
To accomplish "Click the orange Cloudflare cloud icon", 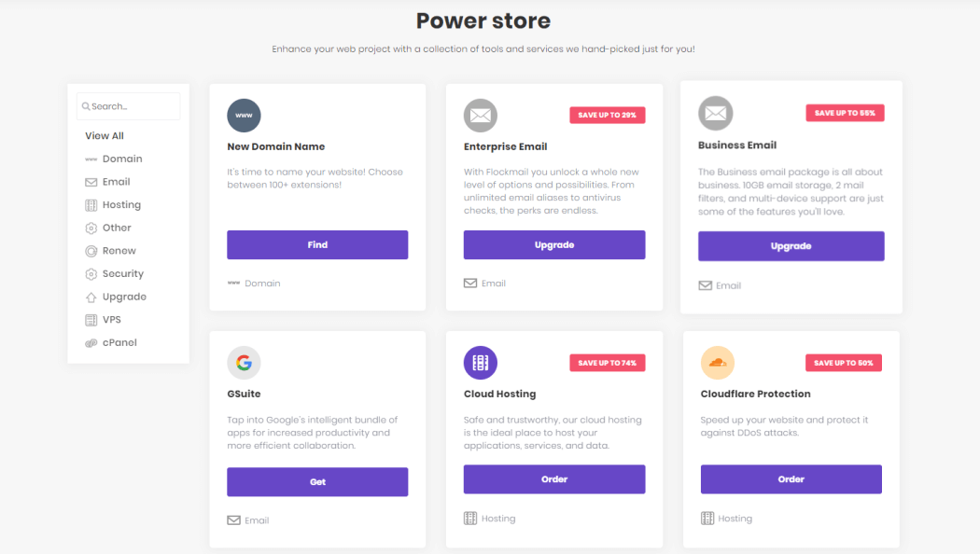I will point(717,362).
